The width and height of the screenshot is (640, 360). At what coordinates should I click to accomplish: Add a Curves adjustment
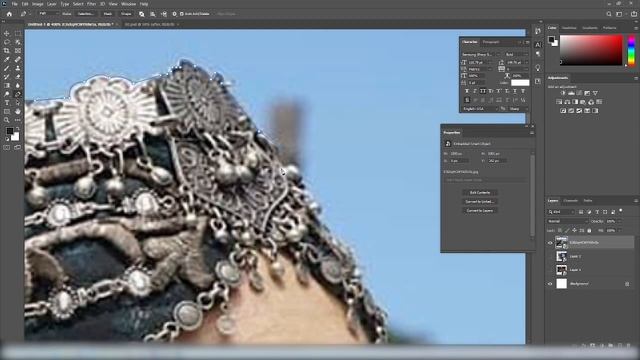(579, 93)
